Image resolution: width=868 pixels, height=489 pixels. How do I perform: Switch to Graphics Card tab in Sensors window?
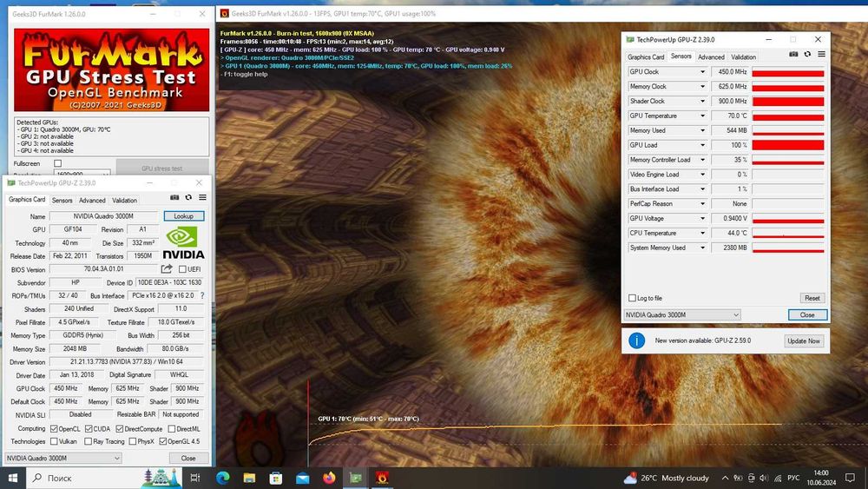[646, 57]
